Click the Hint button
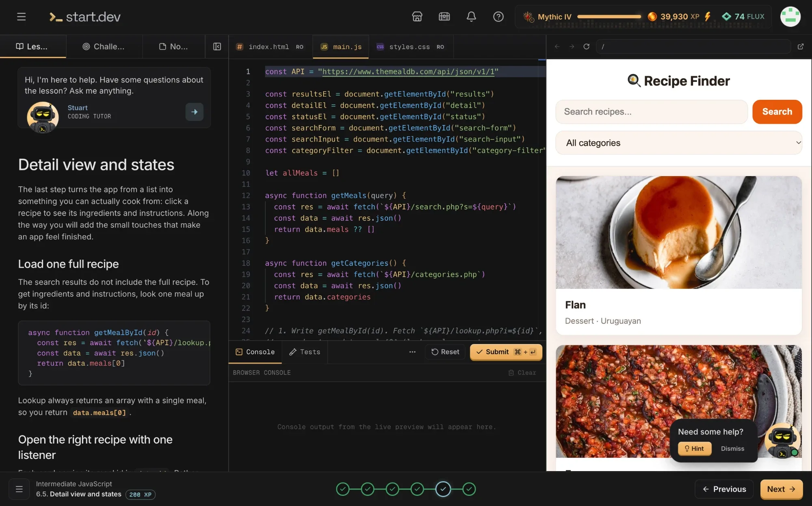 tap(694, 448)
